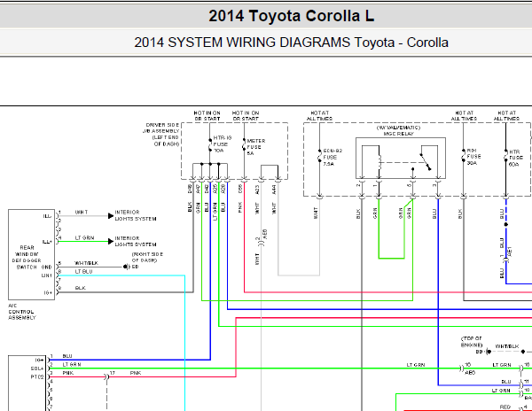
Task: Select the '2014 SYSTEM WIRING DIAGRAMS Toyota - Corolla' heading
Action: pyautogui.click(x=291, y=43)
